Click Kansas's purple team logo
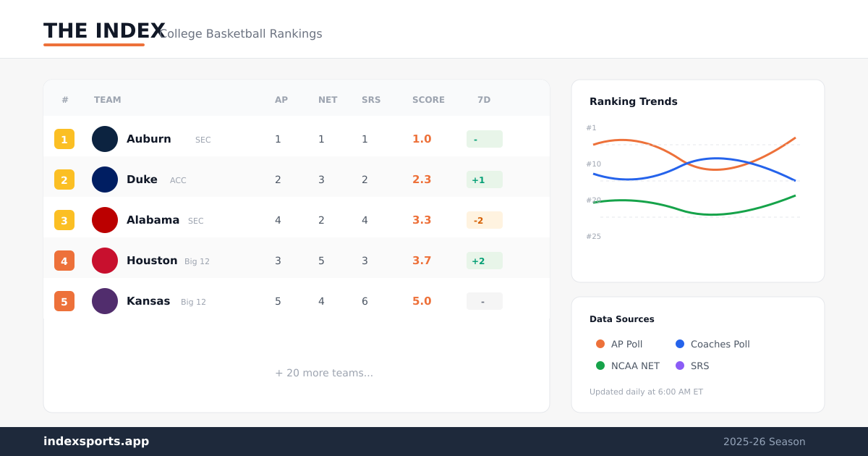This screenshot has width=868, height=456. click(x=105, y=301)
